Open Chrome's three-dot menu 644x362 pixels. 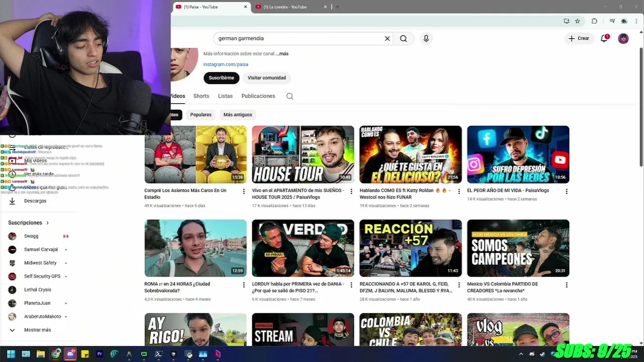pyautogui.click(x=635, y=21)
